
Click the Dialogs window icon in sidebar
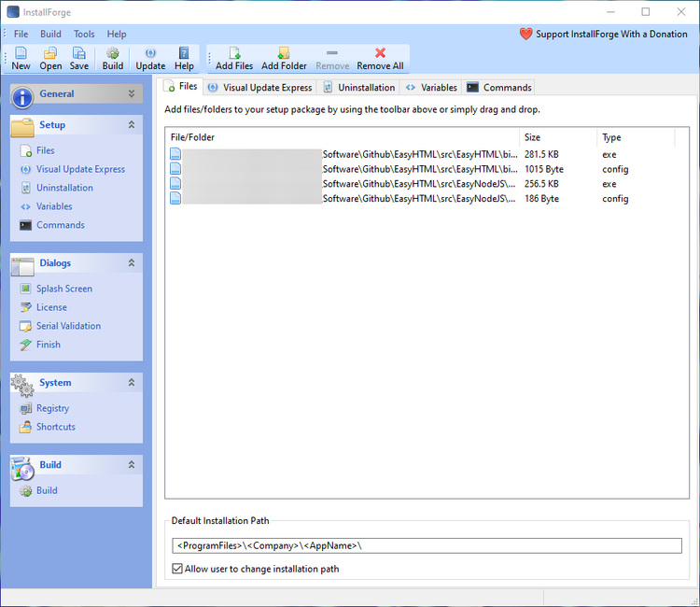22,266
